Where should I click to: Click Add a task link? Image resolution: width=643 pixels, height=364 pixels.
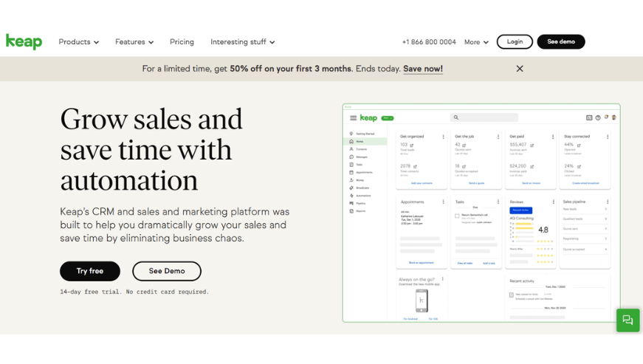489,263
